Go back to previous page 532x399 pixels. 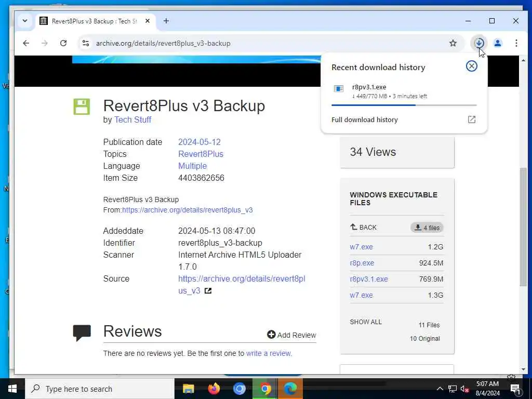click(26, 43)
